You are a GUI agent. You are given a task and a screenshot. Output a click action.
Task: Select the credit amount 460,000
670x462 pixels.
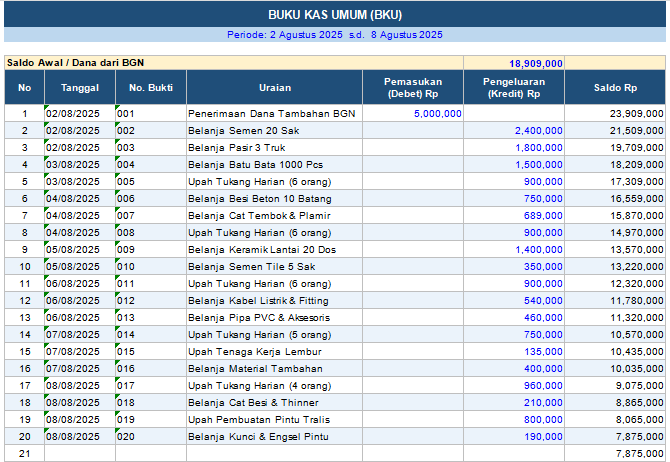pos(514,318)
